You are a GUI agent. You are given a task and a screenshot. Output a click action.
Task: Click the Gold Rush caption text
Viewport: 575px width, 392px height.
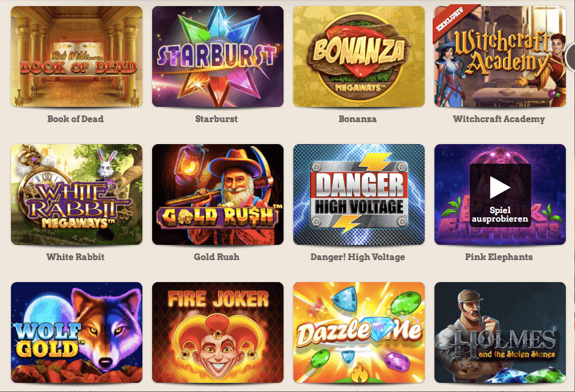click(216, 257)
